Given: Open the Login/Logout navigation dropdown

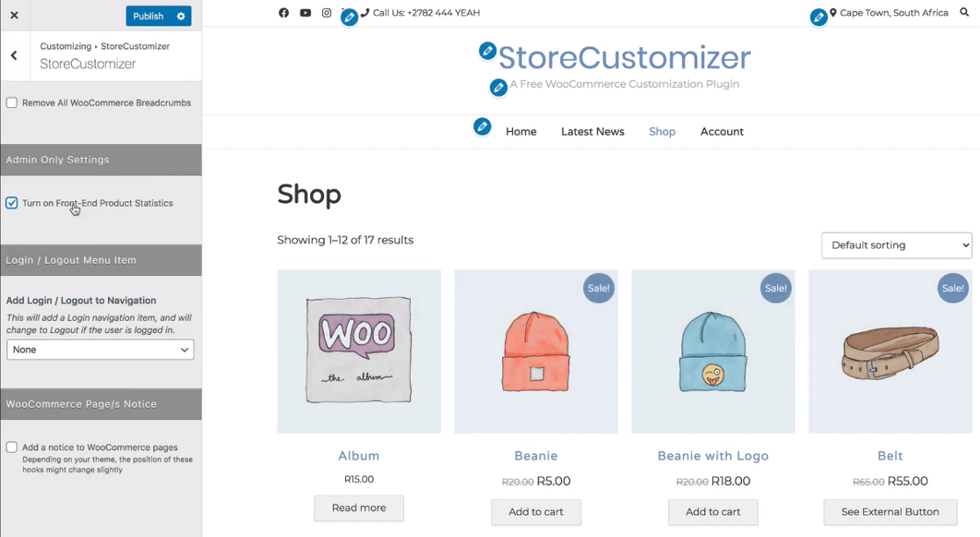Looking at the screenshot, I should click(x=99, y=349).
